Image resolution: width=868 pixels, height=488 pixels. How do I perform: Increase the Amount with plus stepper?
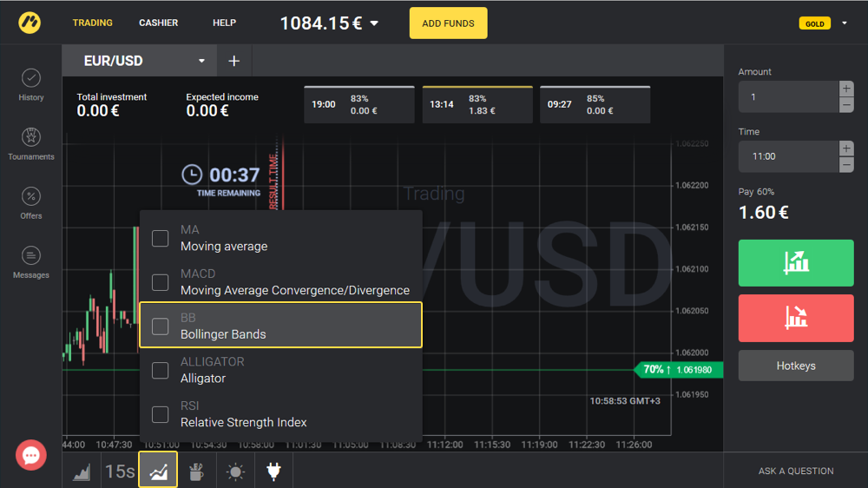(x=846, y=89)
